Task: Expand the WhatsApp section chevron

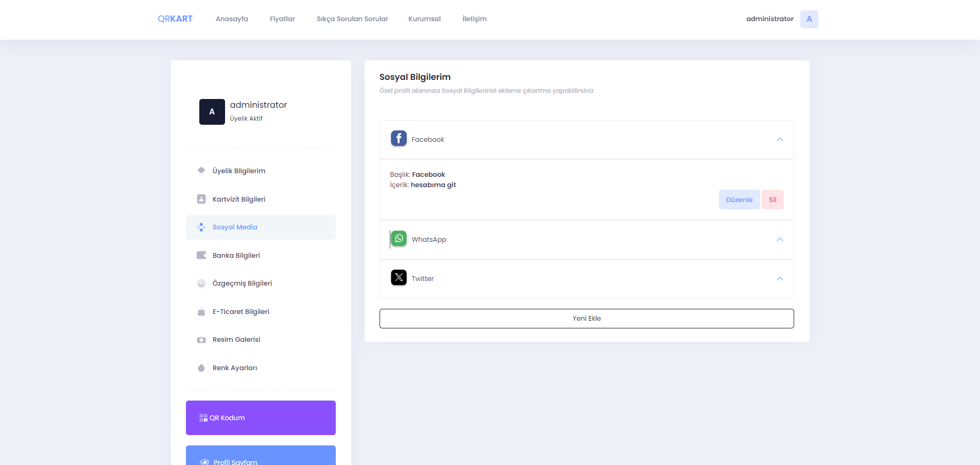Action: (780, 240)
